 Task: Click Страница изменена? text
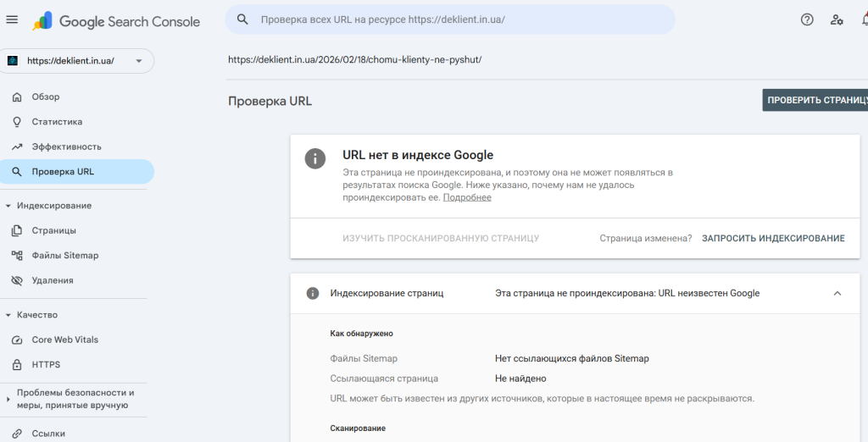(645, 239)
